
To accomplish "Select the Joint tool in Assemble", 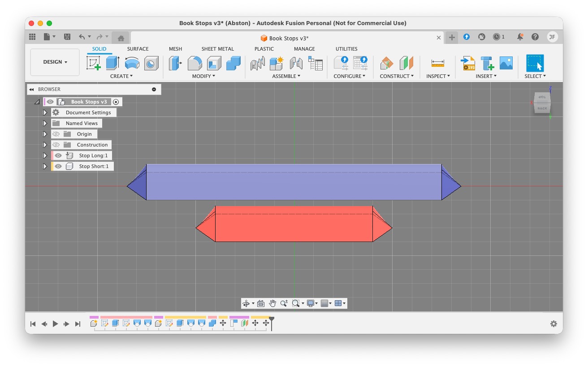I will click(x=296, y=63).
